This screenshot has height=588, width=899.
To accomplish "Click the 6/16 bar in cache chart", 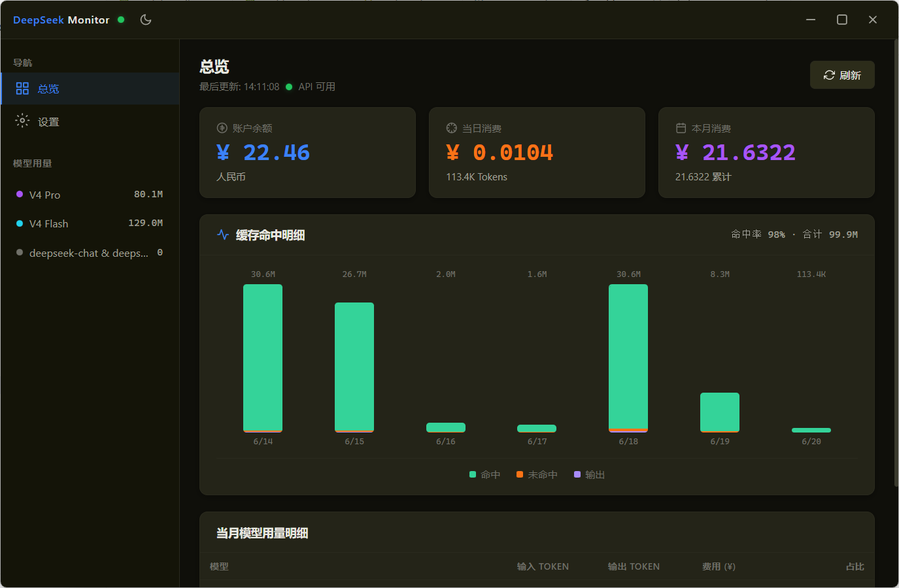I will [x=446, y=427].
